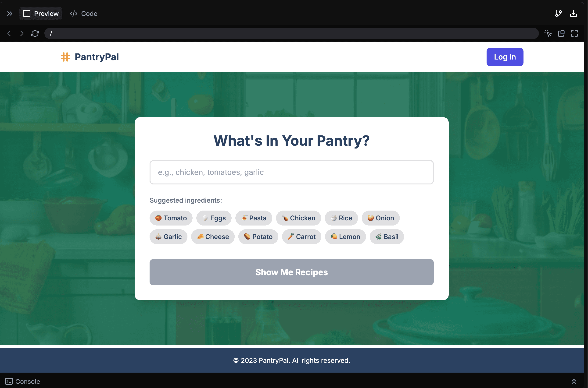Viewport: 588px width, 388px height.
Task: Click the browser back arrow icon
Action: click(x=9, y=33)
